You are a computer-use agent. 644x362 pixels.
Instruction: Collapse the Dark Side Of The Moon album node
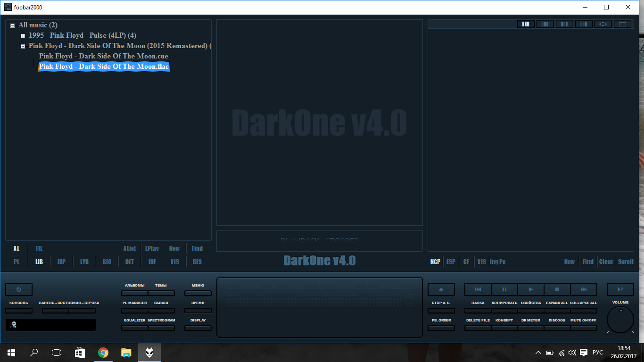pos(23,46)
